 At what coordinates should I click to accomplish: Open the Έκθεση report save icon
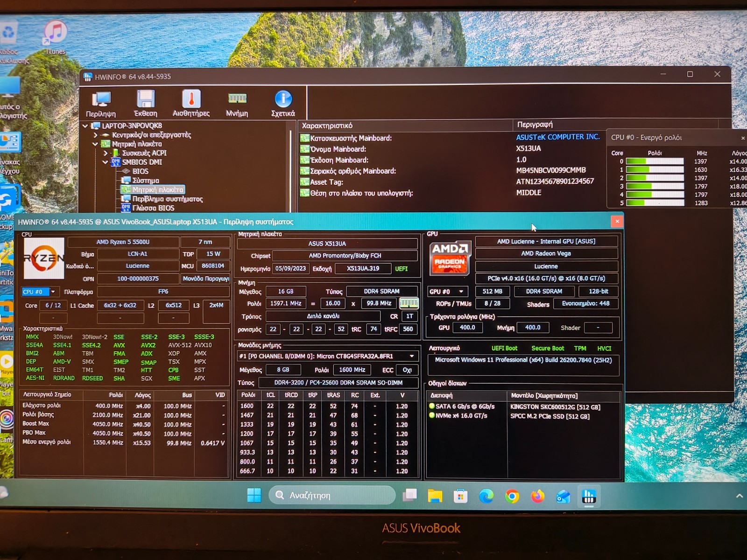click(146, 104)
